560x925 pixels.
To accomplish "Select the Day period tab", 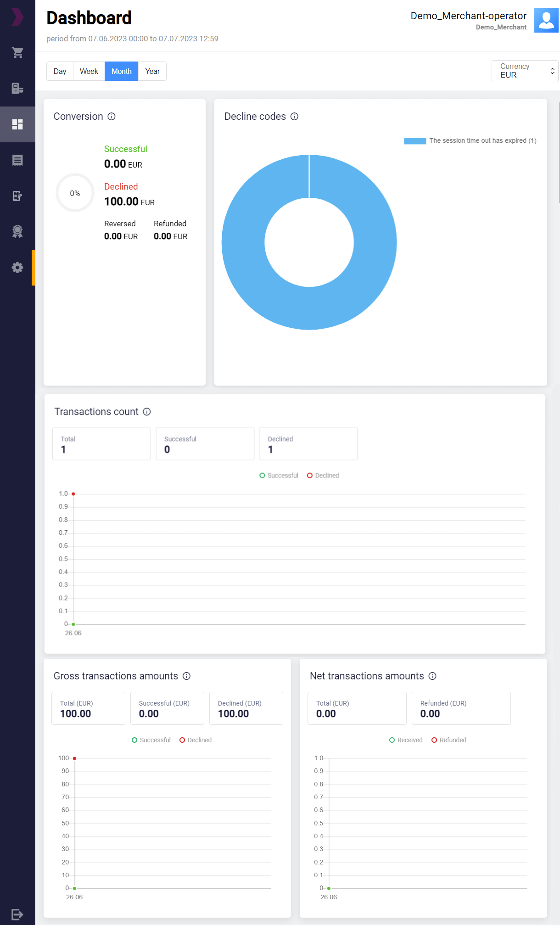I will point(60,71).
